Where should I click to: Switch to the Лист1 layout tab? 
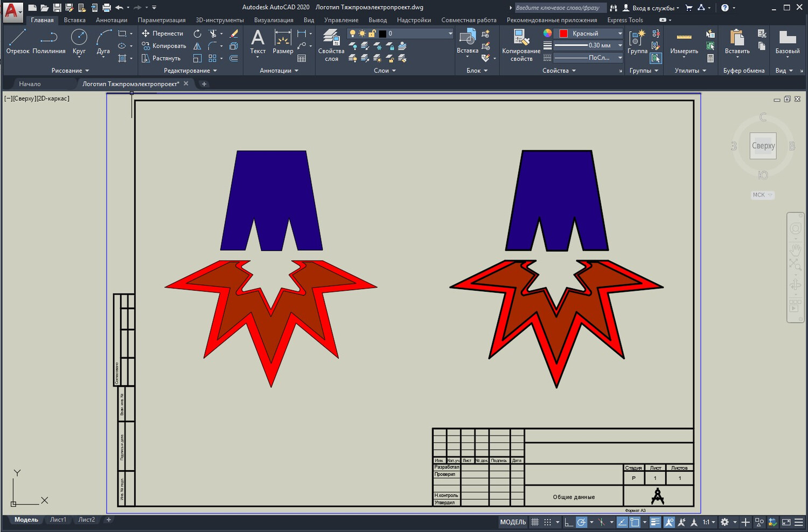click(x=58, y=520)
